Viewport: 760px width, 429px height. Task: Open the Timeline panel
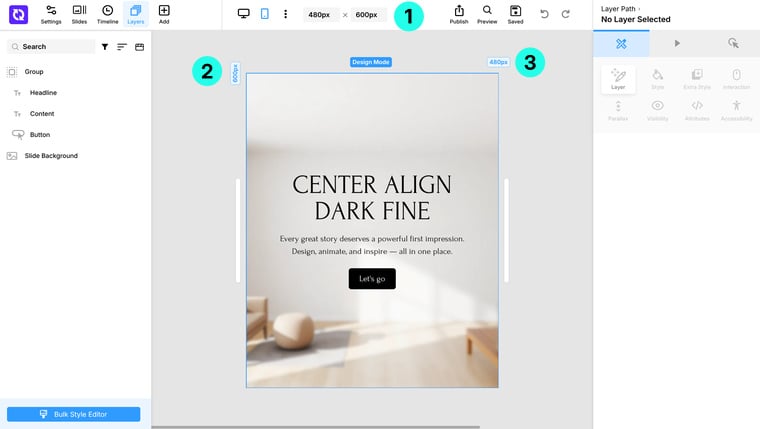coord(108,15)
